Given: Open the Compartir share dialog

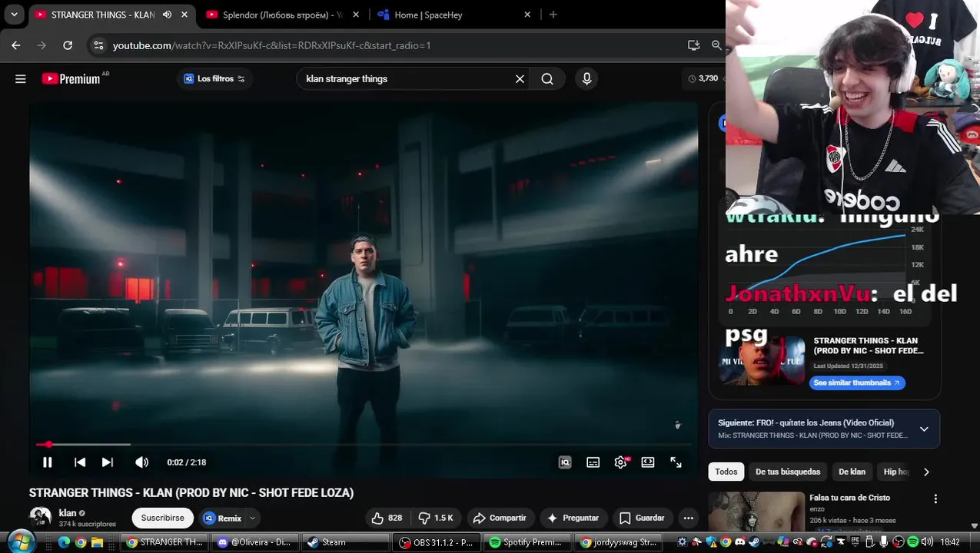Looking at the screenshot, I should [500, 518].
